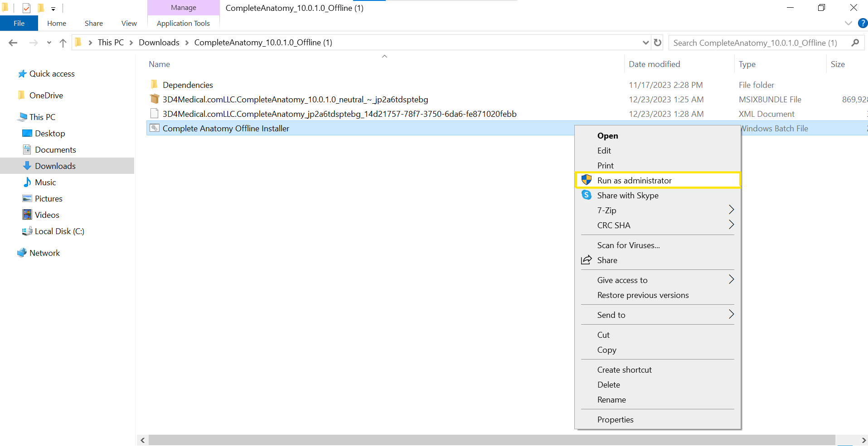The width and height of the screenshot is (868, 446).
Task: Click the horizontal scrollbar right arrow
Action: coord(863,440)
